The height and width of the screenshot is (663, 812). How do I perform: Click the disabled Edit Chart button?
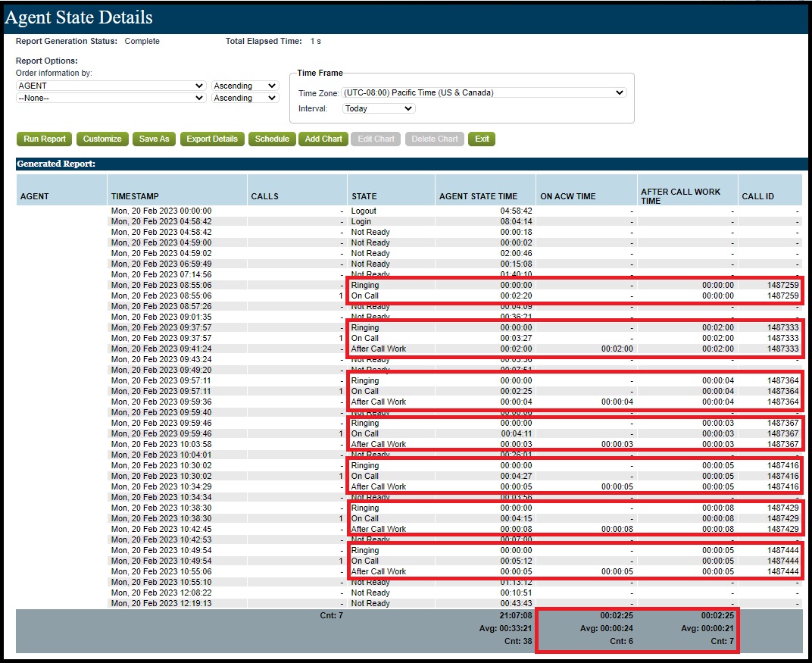pos(376,139)
